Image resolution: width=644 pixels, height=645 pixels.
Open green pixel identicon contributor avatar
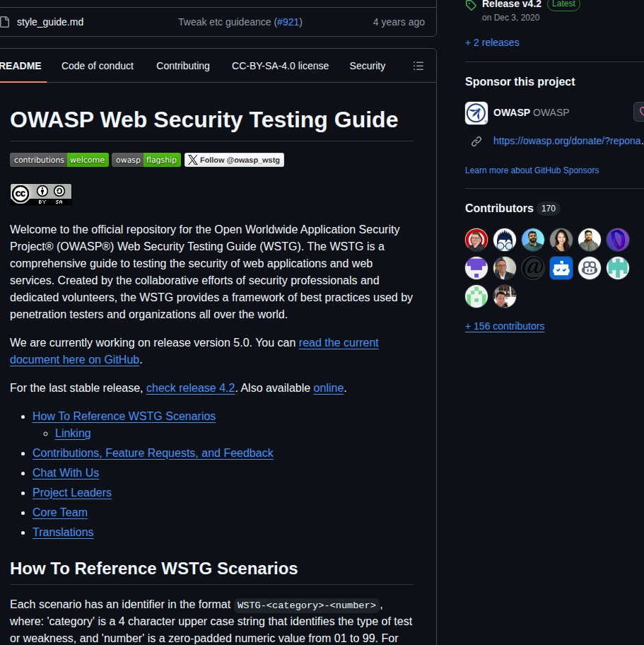[476, 296]
